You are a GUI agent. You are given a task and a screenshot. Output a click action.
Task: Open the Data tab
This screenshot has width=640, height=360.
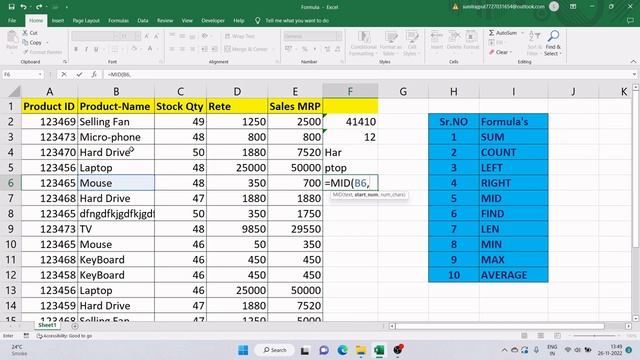click(143, 20)
